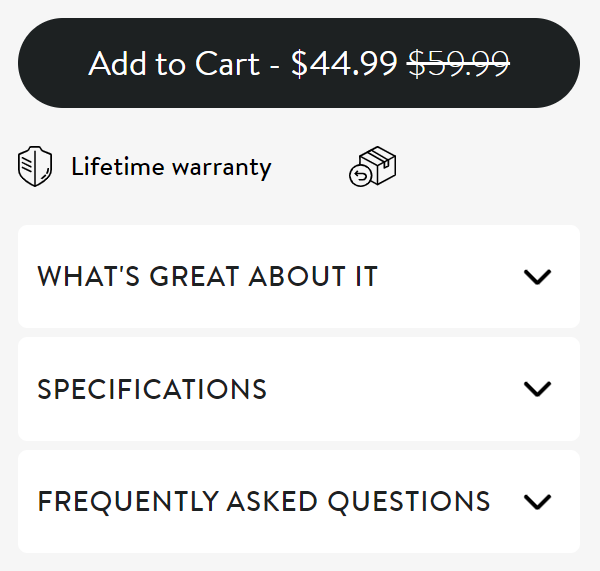The image size is (600, 571).
Task: Click the returns package box icon
Action: (373, 168)
